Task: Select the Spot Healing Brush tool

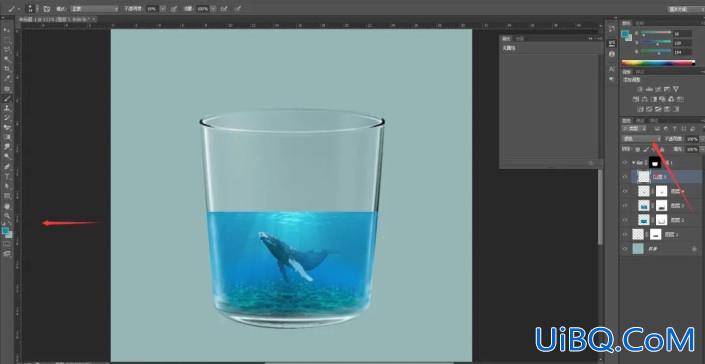Action: coord(7,89)
